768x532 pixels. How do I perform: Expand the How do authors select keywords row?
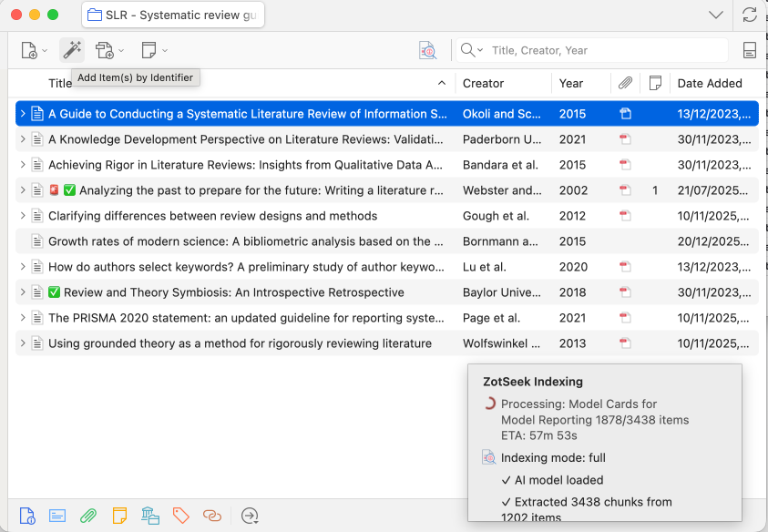pos(23,267)
